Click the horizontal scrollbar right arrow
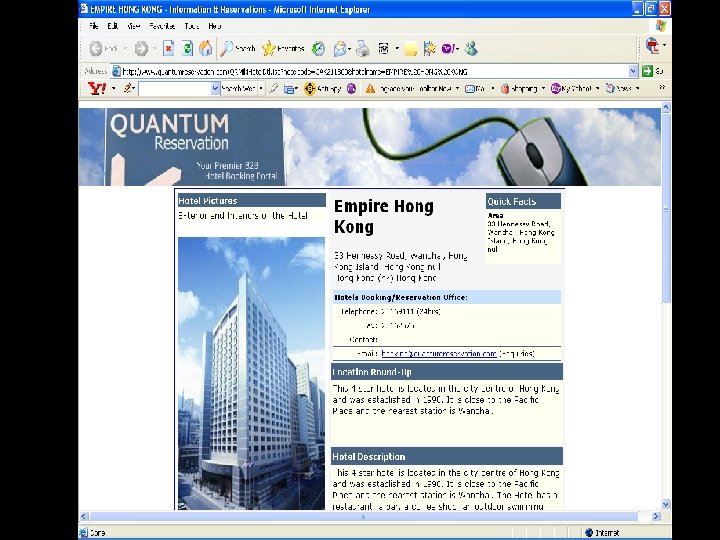 [x=656, y=517]
